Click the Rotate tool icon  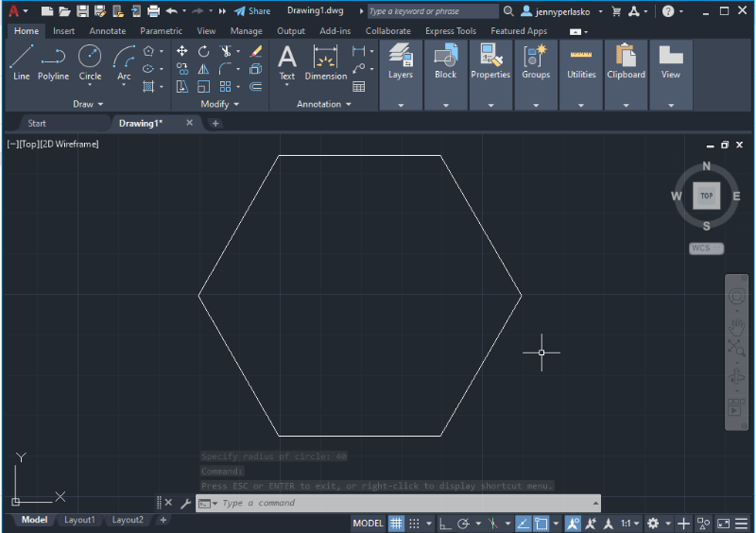[203, 51]
